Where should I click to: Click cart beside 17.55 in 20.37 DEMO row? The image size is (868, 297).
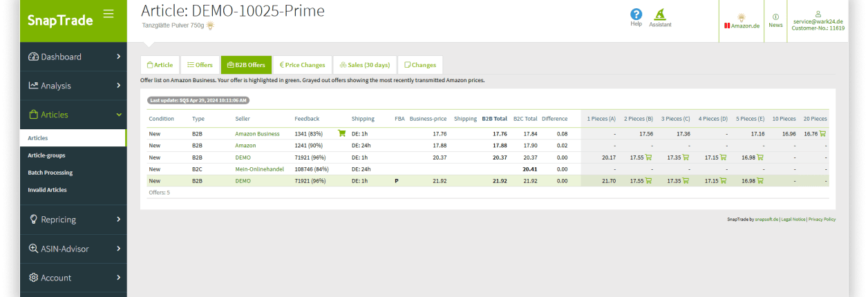pyautogui.click(x=648, y=157)
